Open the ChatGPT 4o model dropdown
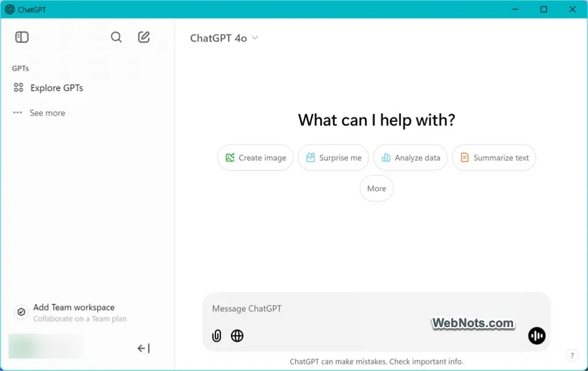Image resolution: width=588 pixels, height=371 pixels. [224, 38]
